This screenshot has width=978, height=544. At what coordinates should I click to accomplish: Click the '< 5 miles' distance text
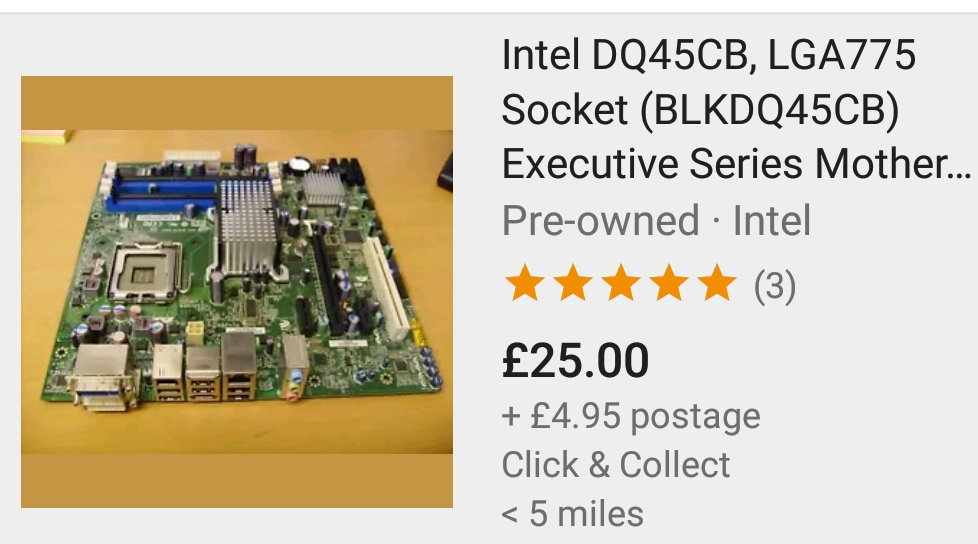click(572, 514)
